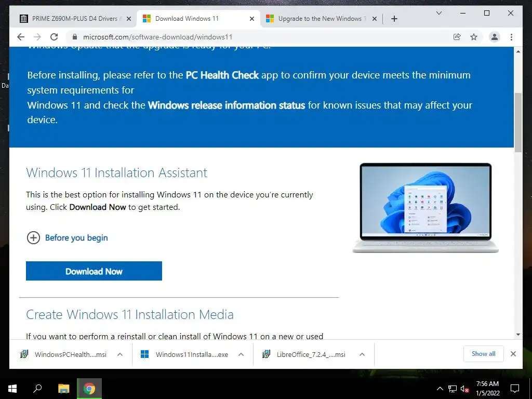
Task: Reload the current page
Action: (54, 37)
